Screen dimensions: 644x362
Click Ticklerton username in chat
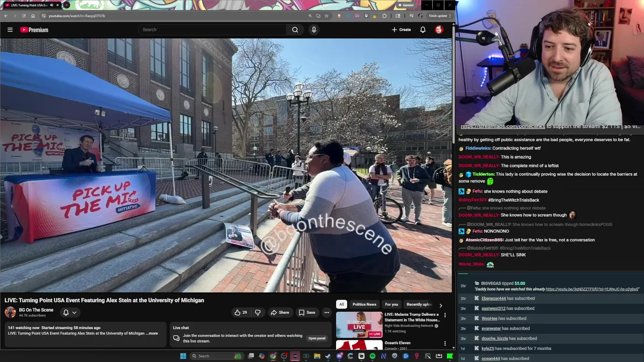pos(483,174)
